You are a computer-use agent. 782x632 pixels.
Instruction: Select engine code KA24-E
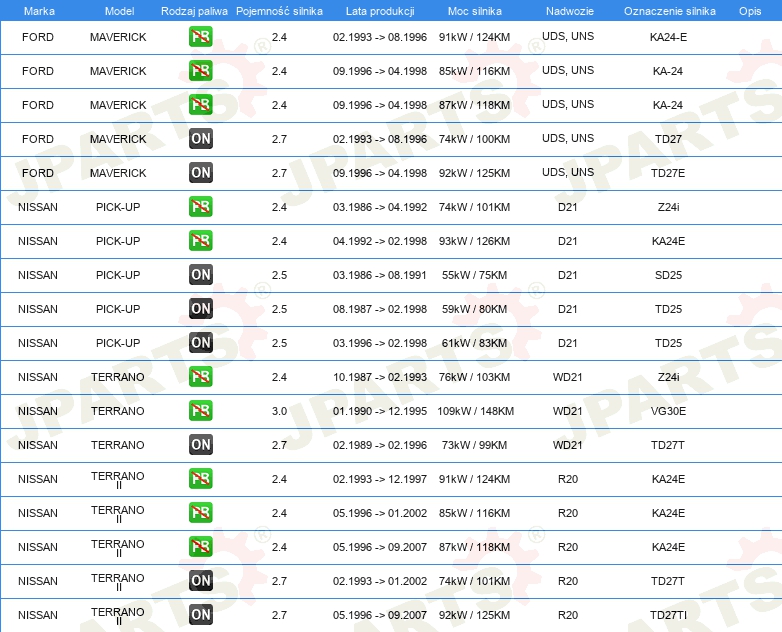pyautogui.click(x=668, y=37)
